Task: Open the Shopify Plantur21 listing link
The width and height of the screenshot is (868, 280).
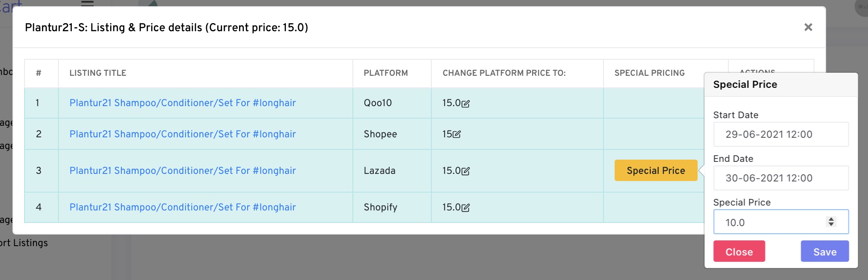Action: click(x=182, y=207)
